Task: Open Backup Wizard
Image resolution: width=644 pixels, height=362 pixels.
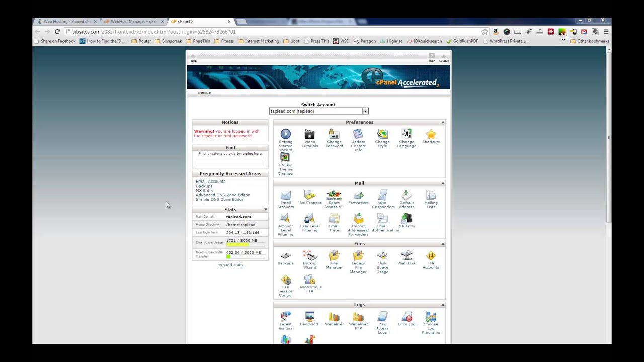Action: (x=309, y=256)
